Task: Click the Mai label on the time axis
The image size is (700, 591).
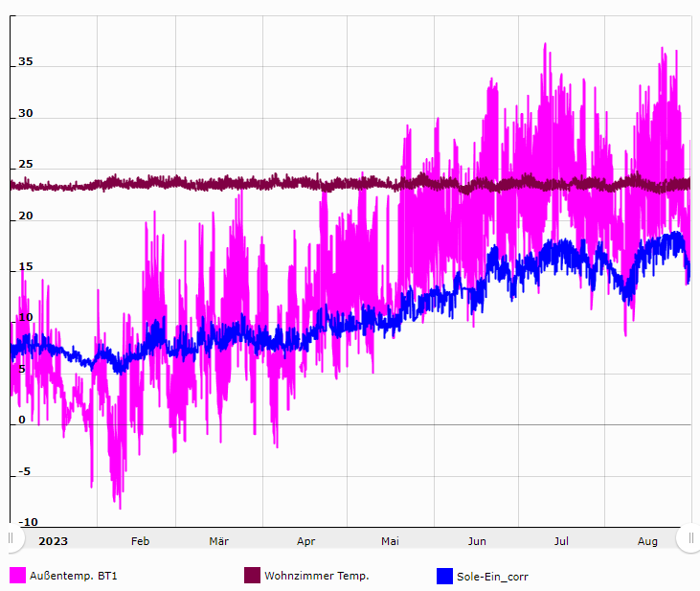Action: 390,541
